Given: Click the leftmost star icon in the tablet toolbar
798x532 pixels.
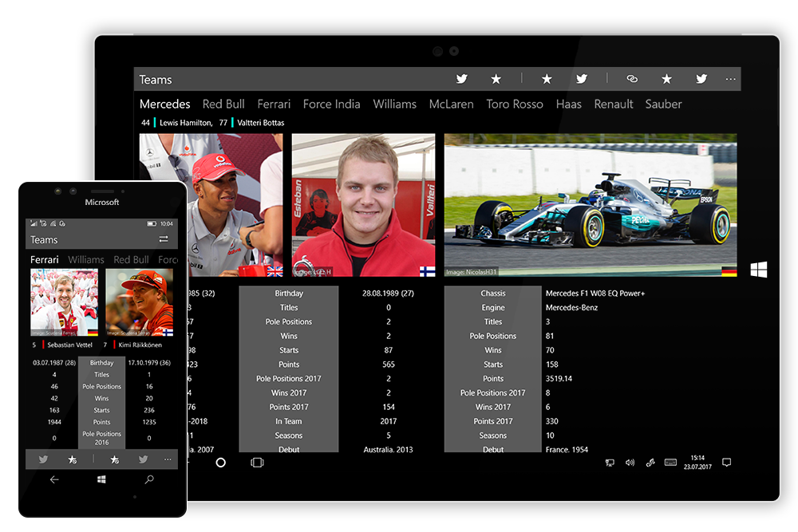Looking at the screenshot, I should point(496,79).
